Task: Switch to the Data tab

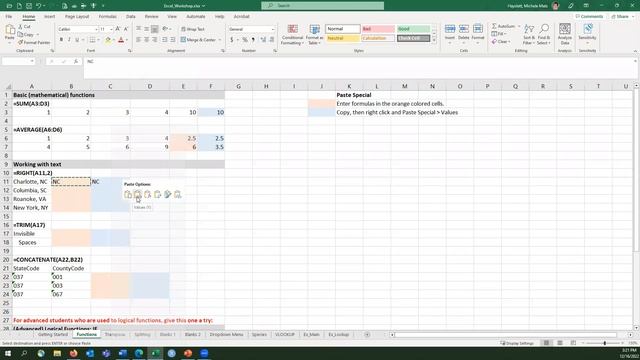Action: click(131, 16)
